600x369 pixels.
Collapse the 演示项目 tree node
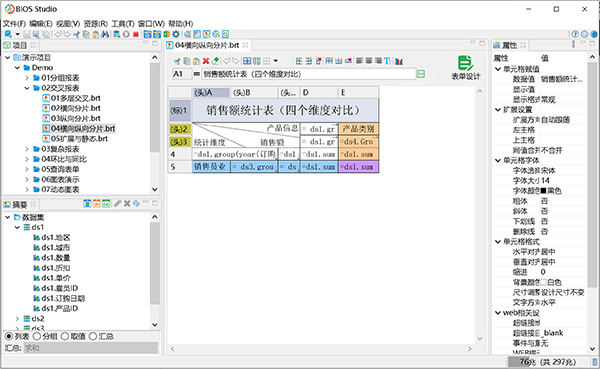[8, 58]
